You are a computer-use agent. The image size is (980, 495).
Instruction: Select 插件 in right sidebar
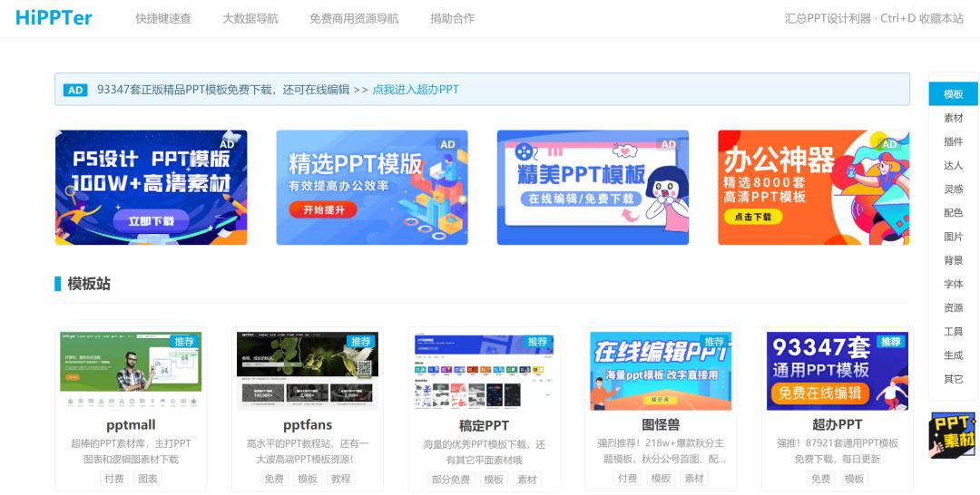(953, 141)
